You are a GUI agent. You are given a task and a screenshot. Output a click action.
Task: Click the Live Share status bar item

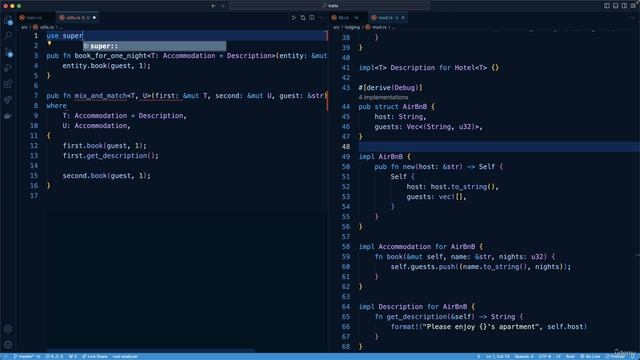[94, 356]
